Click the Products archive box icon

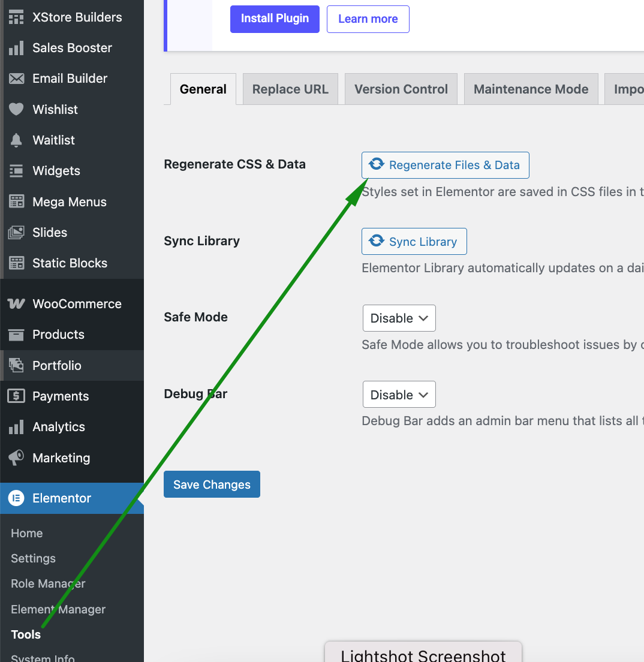click(16, 335)
